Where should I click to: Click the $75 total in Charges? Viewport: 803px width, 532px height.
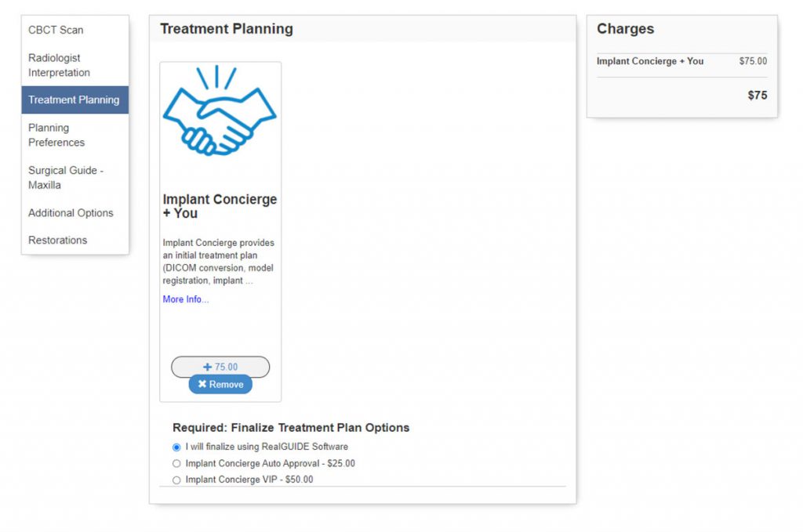coord(757,96)
